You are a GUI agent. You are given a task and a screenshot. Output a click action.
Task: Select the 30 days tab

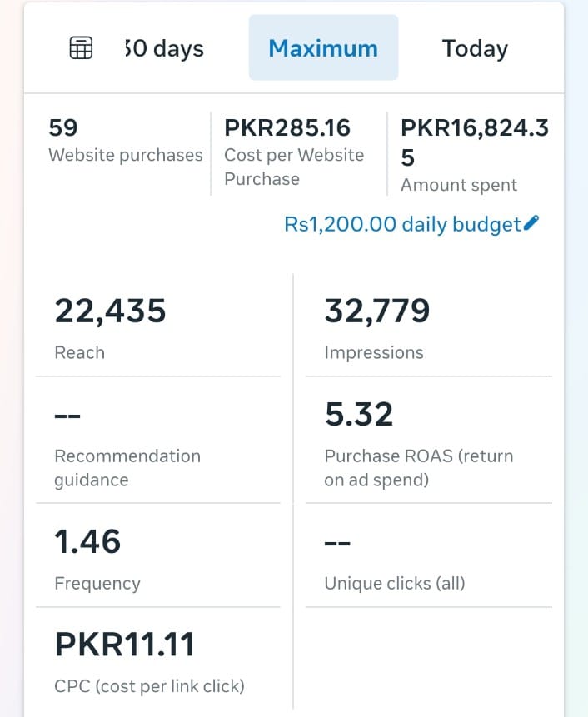[163, 48]
